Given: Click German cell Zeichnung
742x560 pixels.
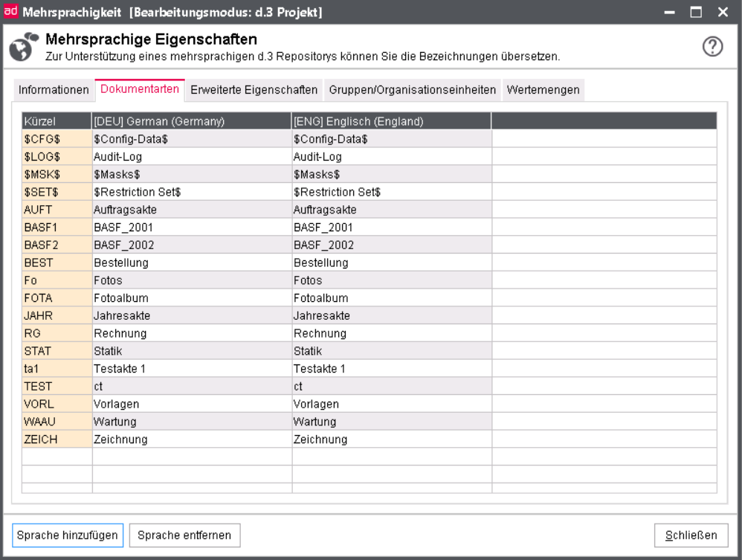Looking at the screenshot, I should (192, 440).
